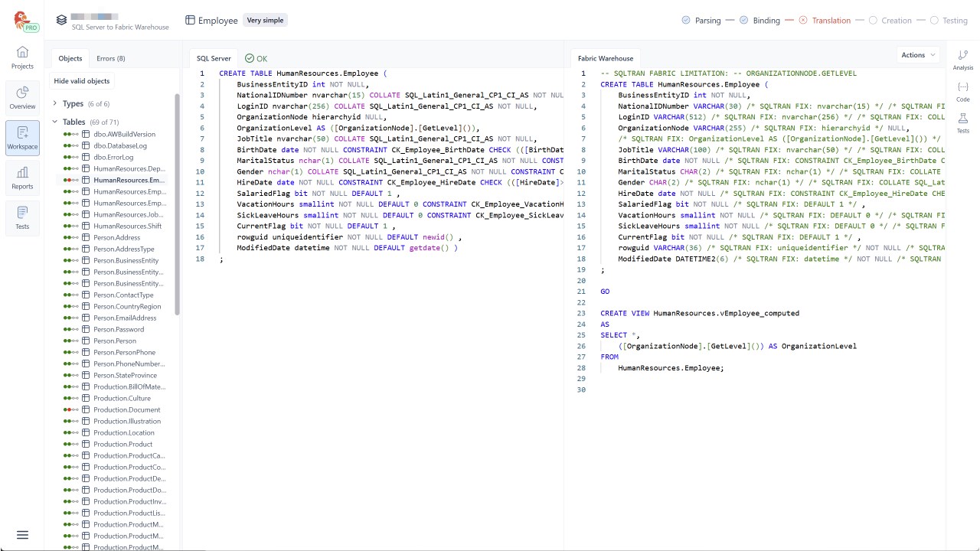Click the project database icon in the header
980x551 pixels.
(61, 20)
